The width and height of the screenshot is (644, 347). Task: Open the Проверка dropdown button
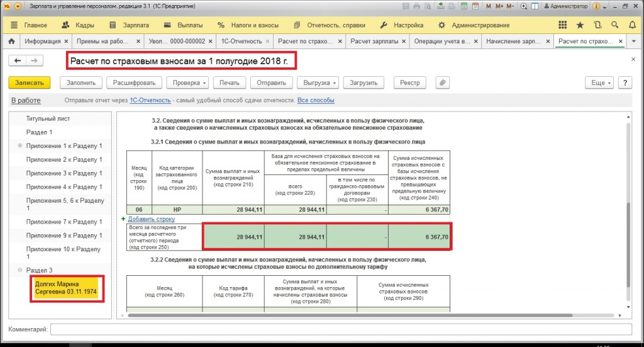[187, 82]
